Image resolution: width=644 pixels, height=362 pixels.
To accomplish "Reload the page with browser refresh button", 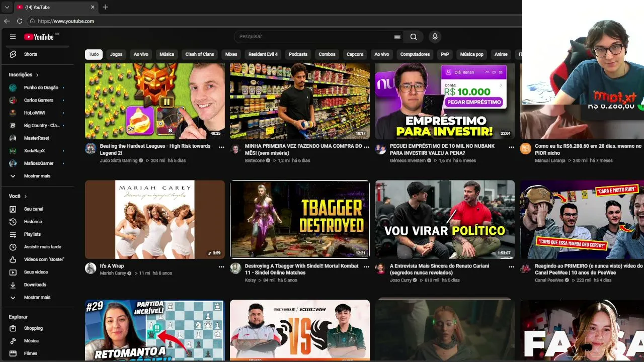I will [x=20, y=21].
